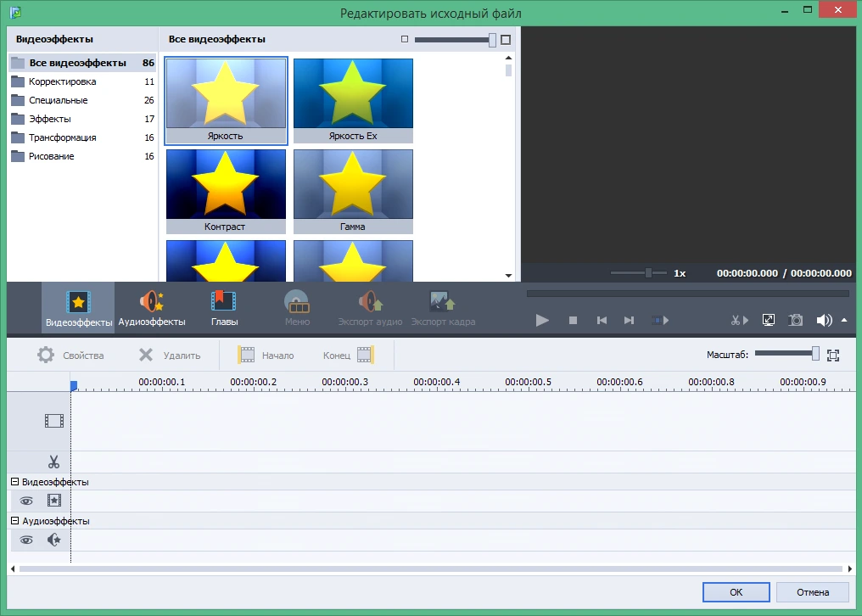
Task: Select the Корректировка folder
Action: click(82, 81)
